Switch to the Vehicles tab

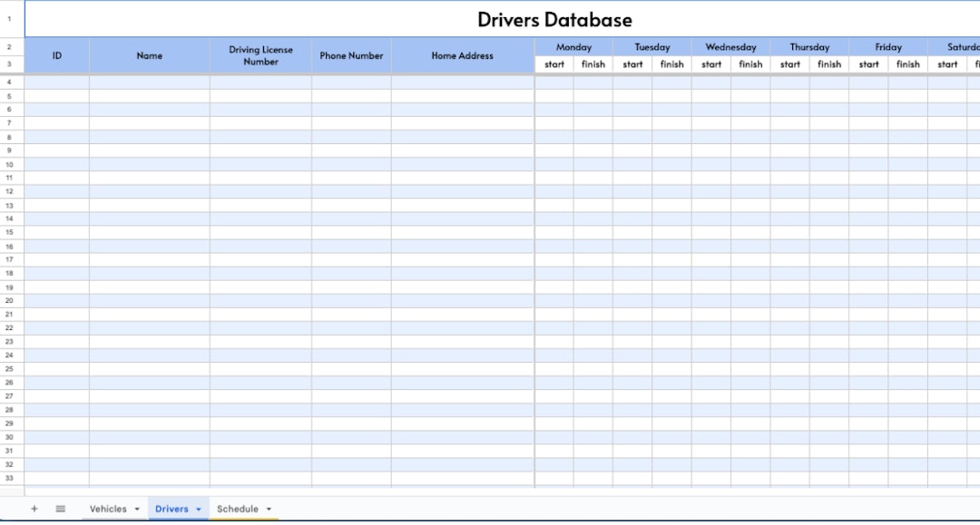point(109,509)
